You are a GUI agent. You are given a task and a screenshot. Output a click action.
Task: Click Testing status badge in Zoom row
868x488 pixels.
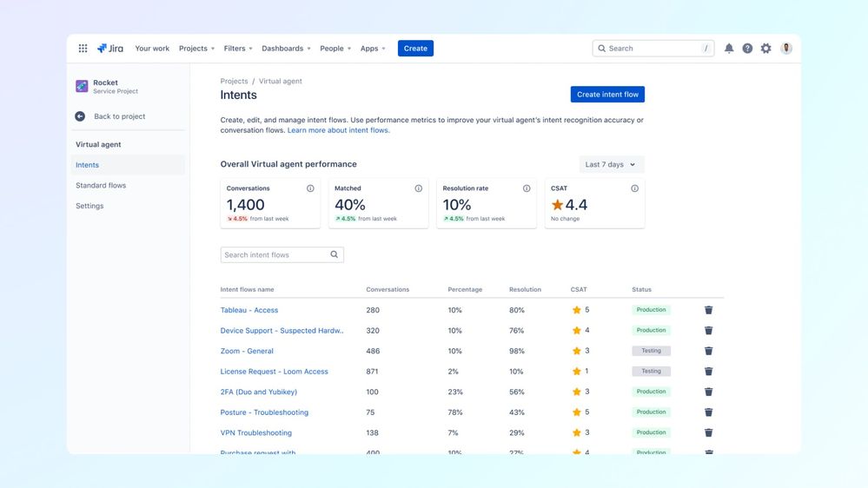coord(651,351)
